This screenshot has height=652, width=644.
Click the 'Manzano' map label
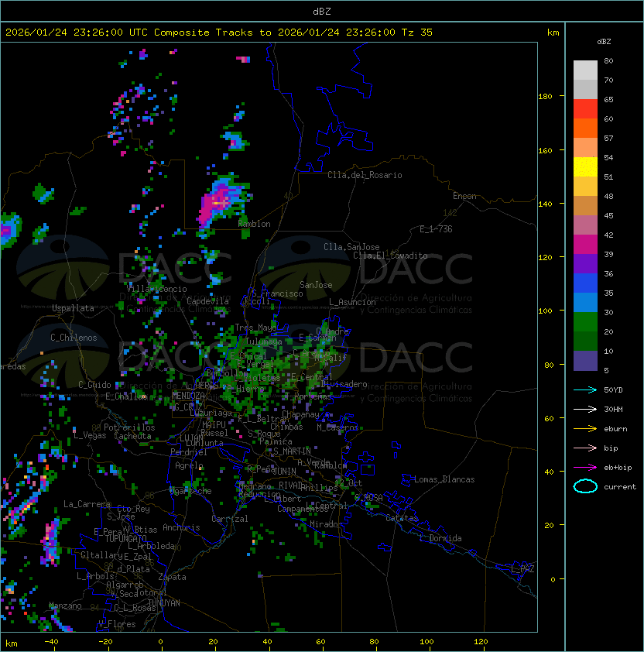[65, 606]
